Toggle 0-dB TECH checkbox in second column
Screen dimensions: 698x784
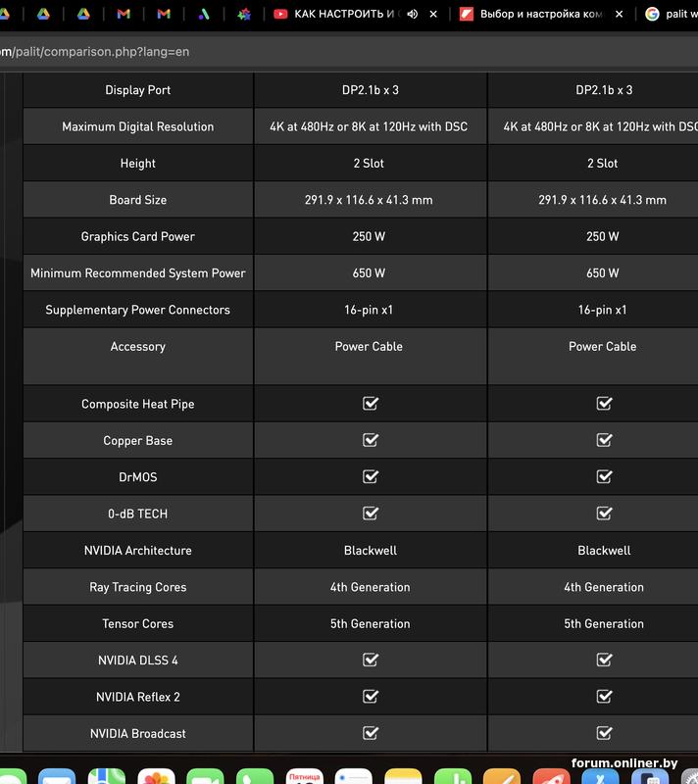604,514
